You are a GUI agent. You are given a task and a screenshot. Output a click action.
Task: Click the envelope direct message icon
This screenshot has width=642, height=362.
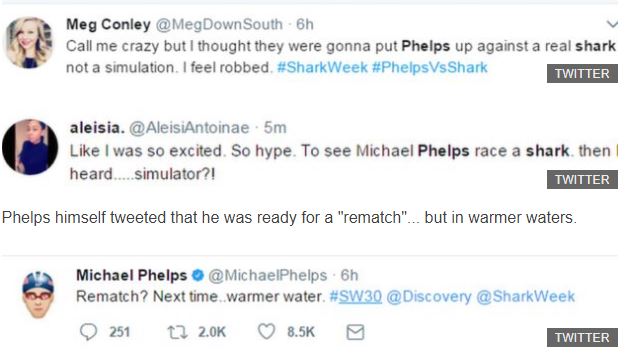pyautogui.click(x=355, y=332)
